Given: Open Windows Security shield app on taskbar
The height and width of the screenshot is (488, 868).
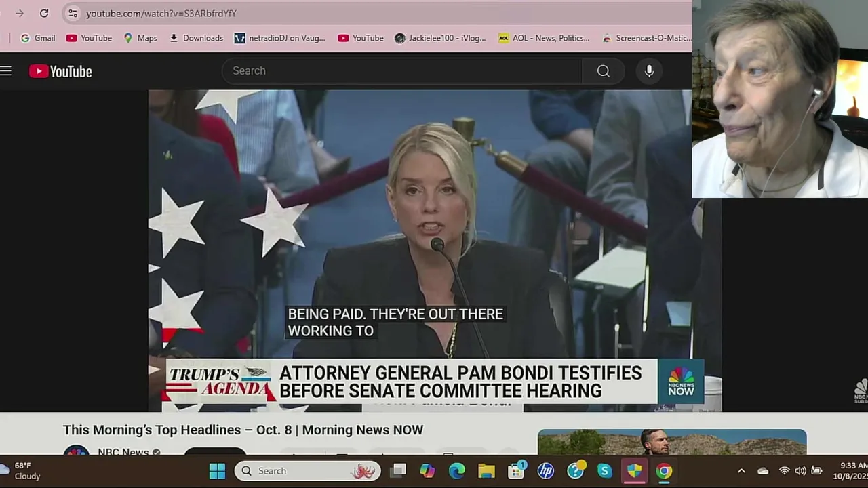Looking at the screenshot, I should coord(634,470).
